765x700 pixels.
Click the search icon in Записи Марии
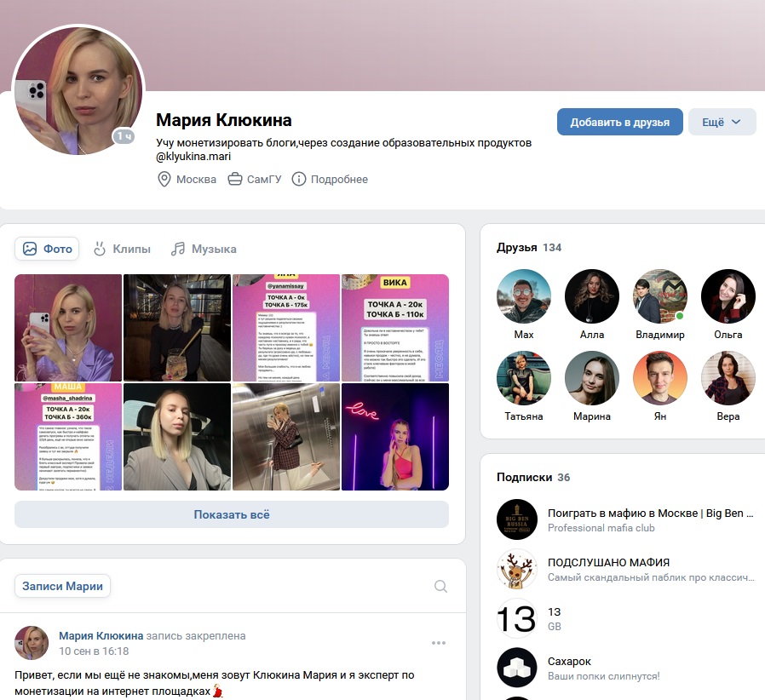click(x=440, y=586)
